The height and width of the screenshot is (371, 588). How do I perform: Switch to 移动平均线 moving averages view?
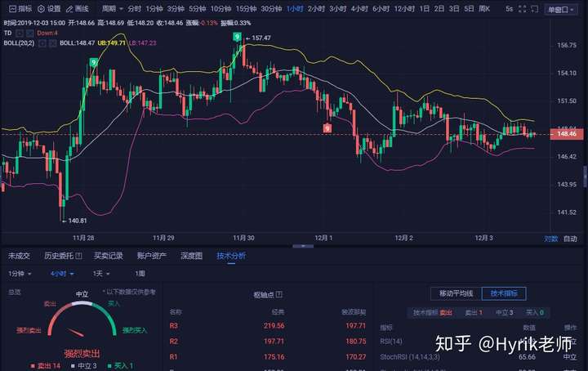click(456, 293)
